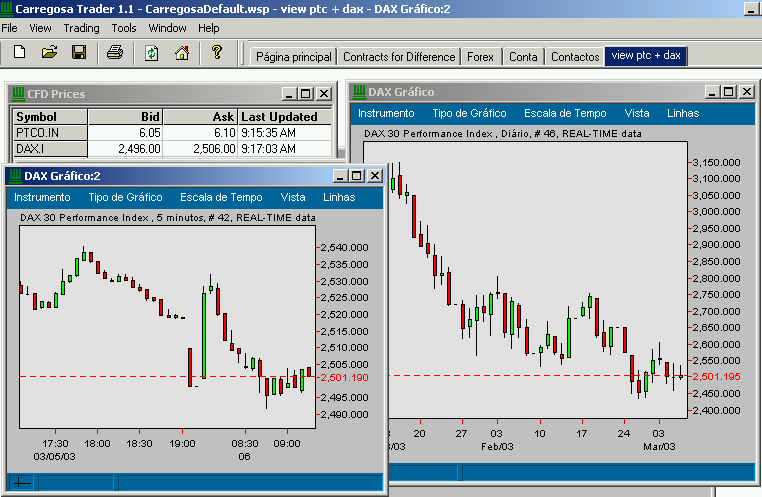Click the Last Updated column header
Screen dimensions: 762x497
point(285,117)
